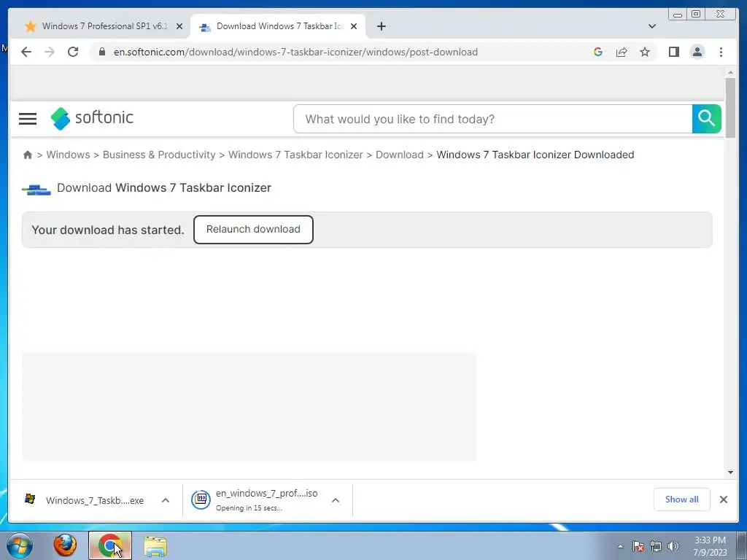
Task: Open the Action Center flag icon
Action: [638, 546]
